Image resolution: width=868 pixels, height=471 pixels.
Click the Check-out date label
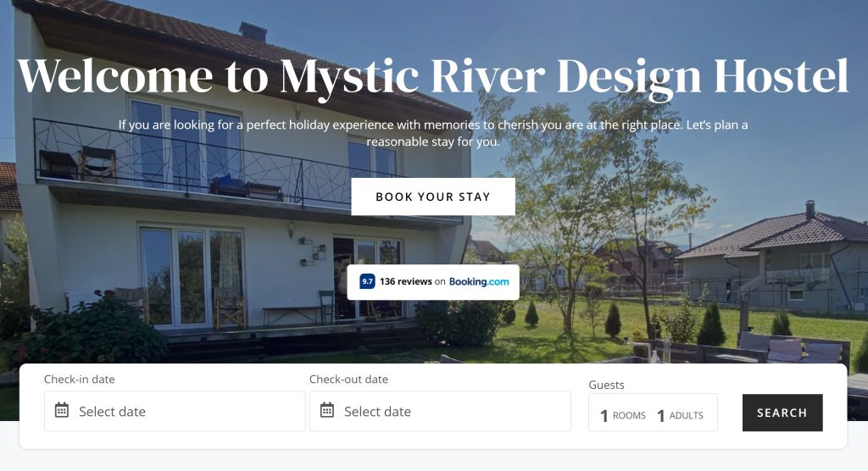click(348, 380)
